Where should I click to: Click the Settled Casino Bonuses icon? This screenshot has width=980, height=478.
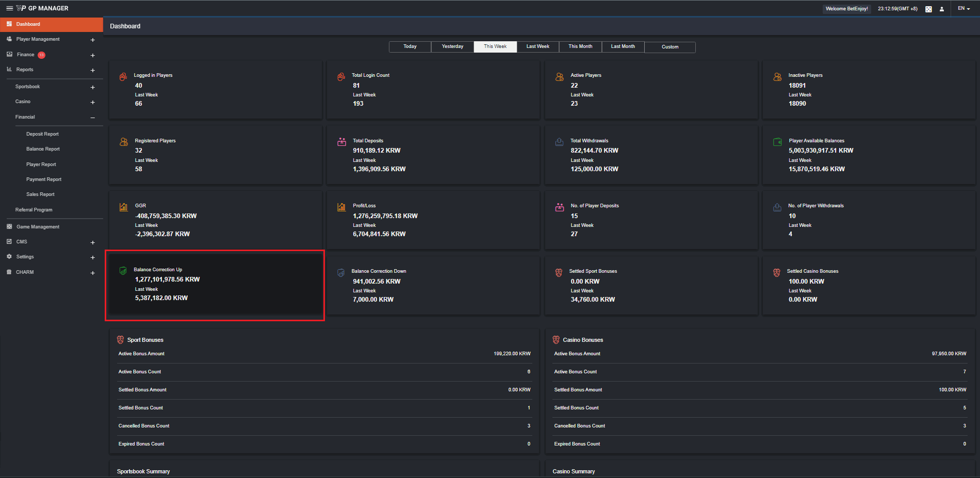[777, 273]
